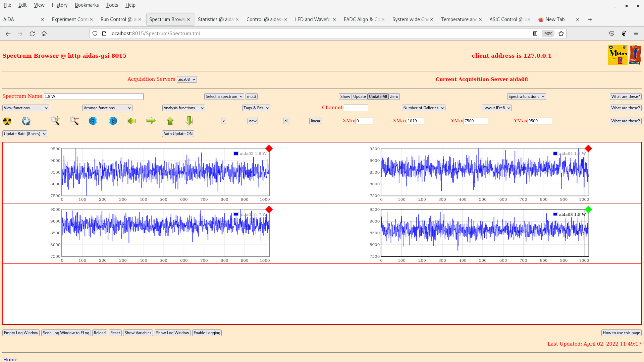Toggle the Auto Update ON button

click(x=178, y=134)
